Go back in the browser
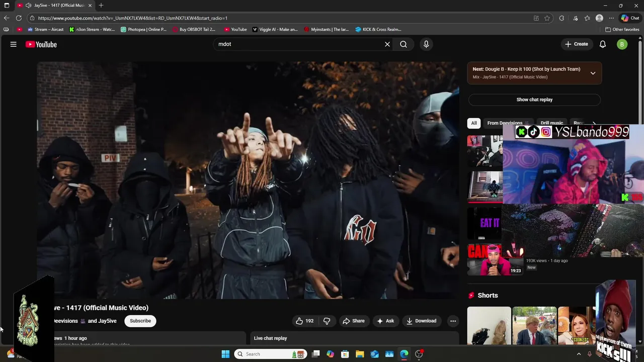 (x=7, y=18)
